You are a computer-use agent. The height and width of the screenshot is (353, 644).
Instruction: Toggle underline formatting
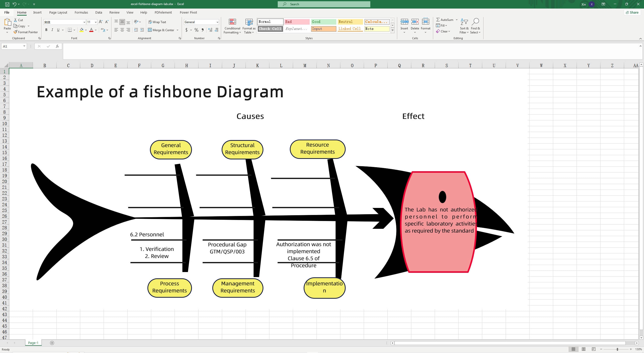58,30
